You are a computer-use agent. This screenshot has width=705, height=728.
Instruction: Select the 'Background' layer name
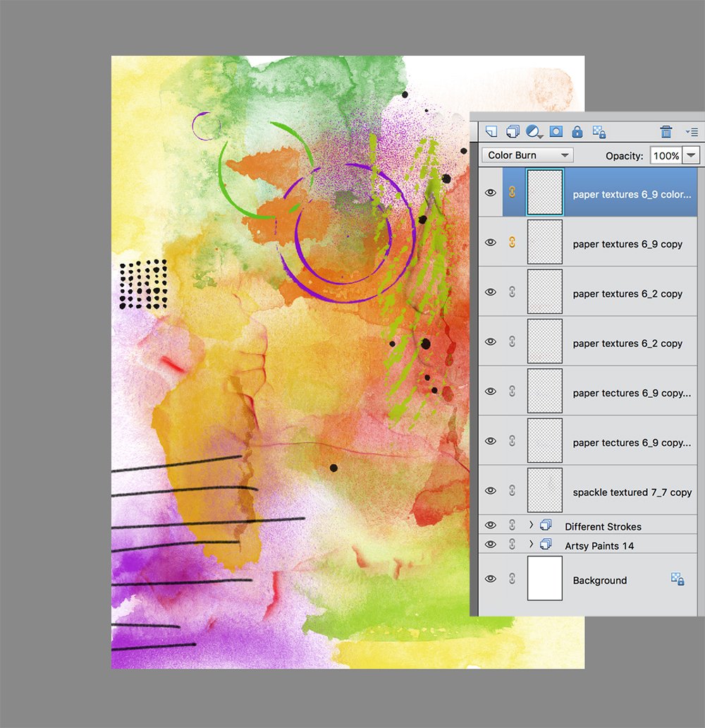pyautogui.click(x=600, y=581)
